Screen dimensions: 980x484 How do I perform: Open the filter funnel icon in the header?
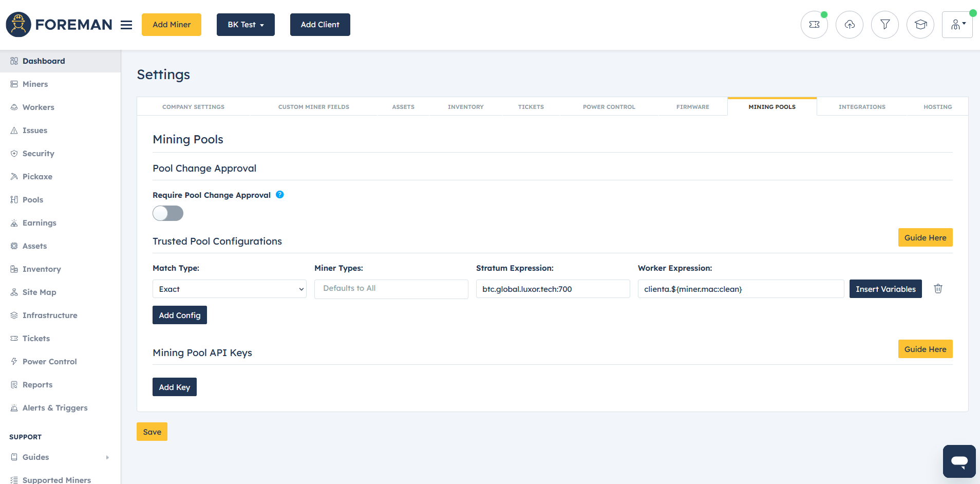885,24
